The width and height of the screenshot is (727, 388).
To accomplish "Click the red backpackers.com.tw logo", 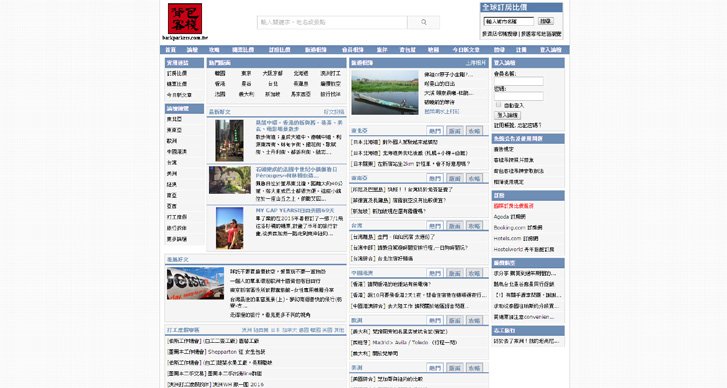I will (x=185, y=21).
